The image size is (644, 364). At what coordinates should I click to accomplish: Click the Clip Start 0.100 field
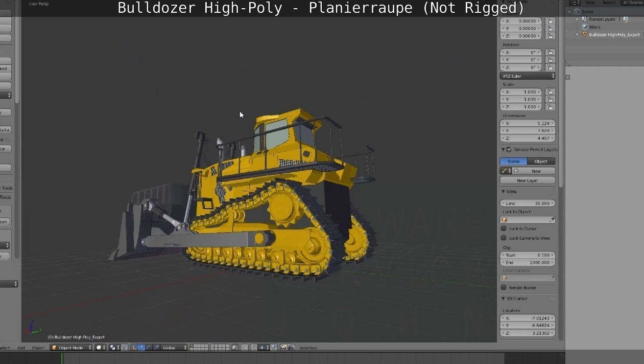(528, 255)
